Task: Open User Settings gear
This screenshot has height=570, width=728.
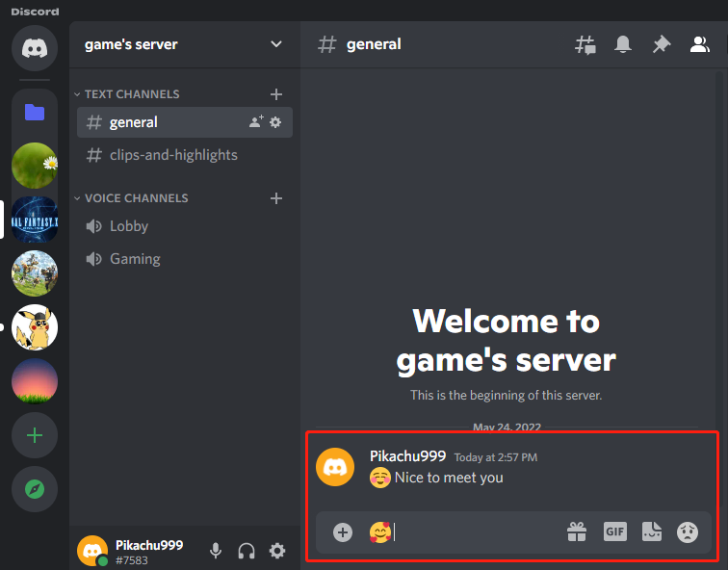Action: pyautogui.click(x=277, y=551)
